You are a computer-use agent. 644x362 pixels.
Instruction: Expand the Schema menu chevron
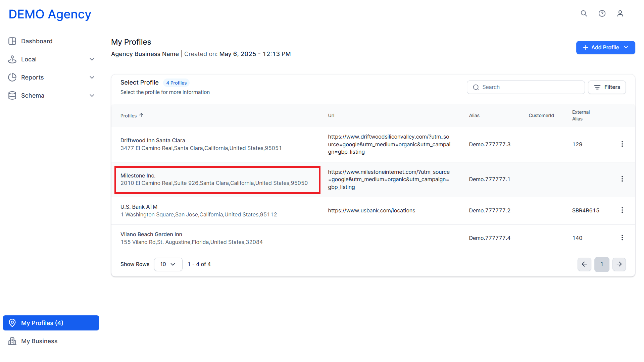click(x=92, y=96)
